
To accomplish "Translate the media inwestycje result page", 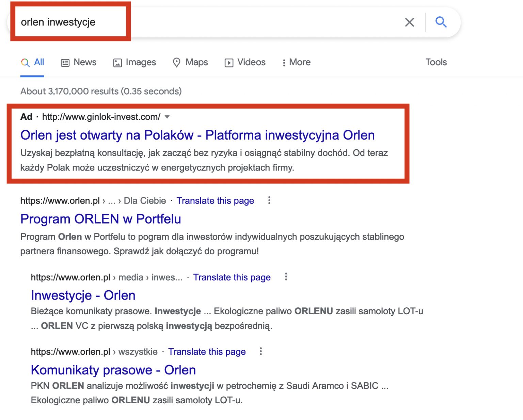I will point(232,277).
